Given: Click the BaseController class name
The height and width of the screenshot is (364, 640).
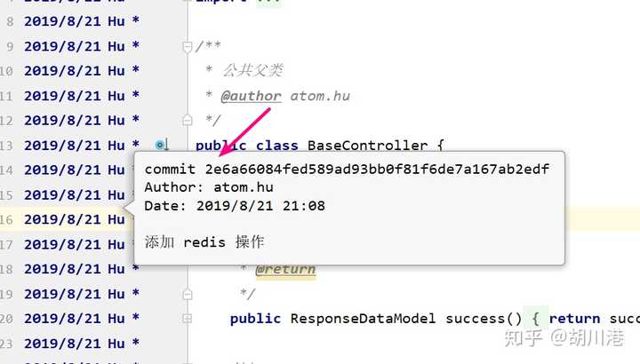Looking at the screenshot, I should point(367,146).
